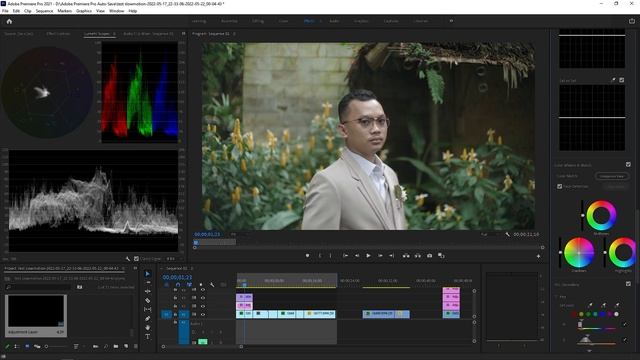The width and height of the screenshot is (640, 360).
Task: Toggle Clamp Signal checkbox
Action: tap(136, 259)
